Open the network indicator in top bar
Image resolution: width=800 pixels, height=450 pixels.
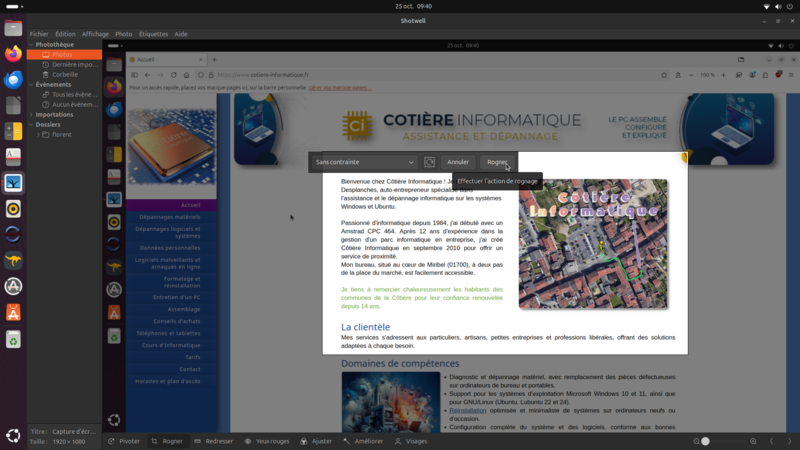click(x=766, y=7)
